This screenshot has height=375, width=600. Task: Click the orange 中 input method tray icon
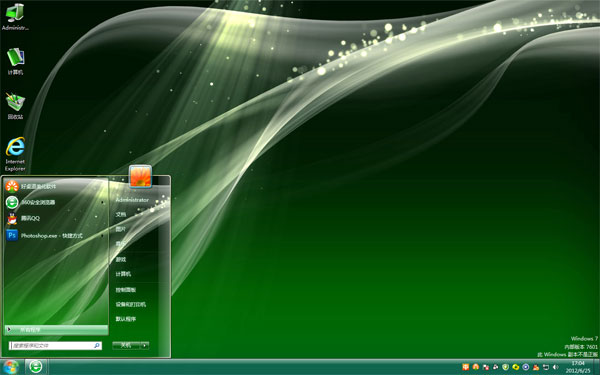click(466, 367)
